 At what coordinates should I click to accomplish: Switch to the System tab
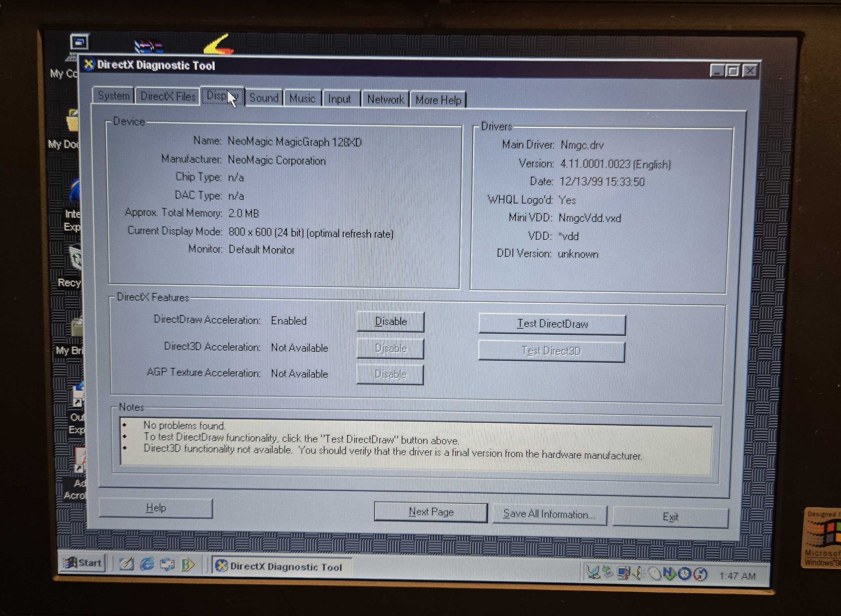click(x=113, y=96)
